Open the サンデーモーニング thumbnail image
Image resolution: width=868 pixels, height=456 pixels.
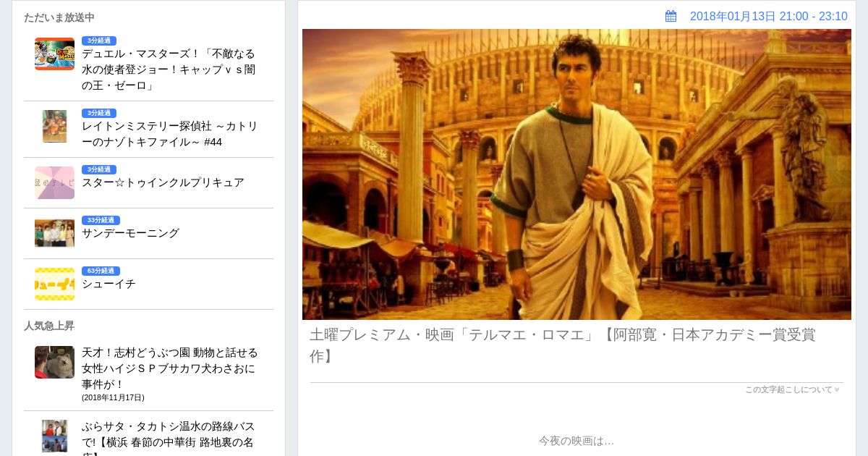coord(54,233)
